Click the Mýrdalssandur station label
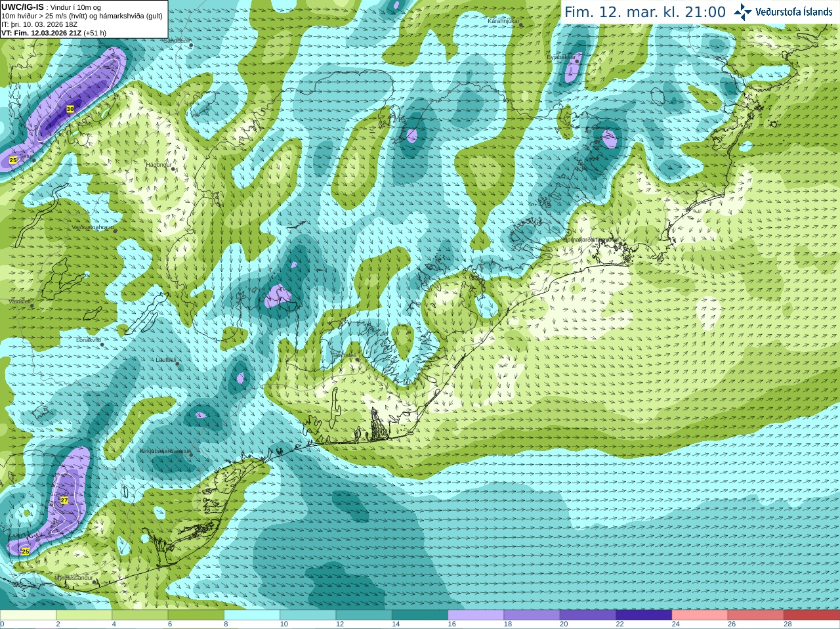This screenshot has height=629, width=840. [73, 578]
